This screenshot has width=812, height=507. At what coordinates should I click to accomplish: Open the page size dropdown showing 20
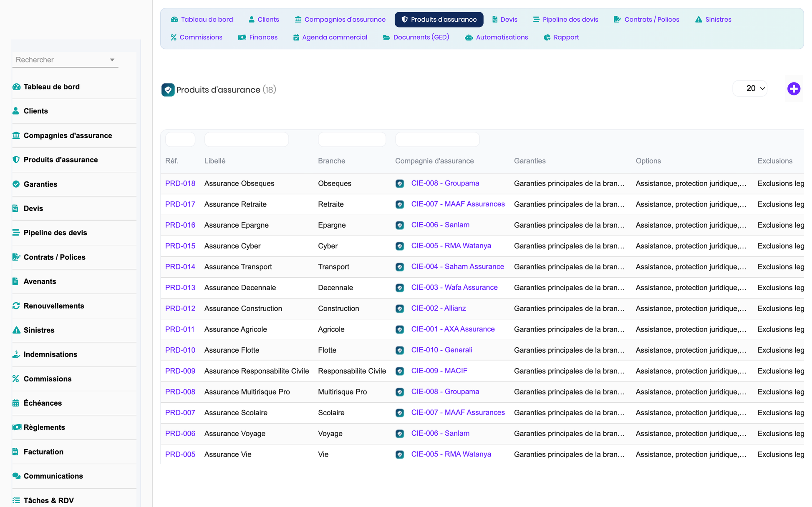click(x=750, y=88)
